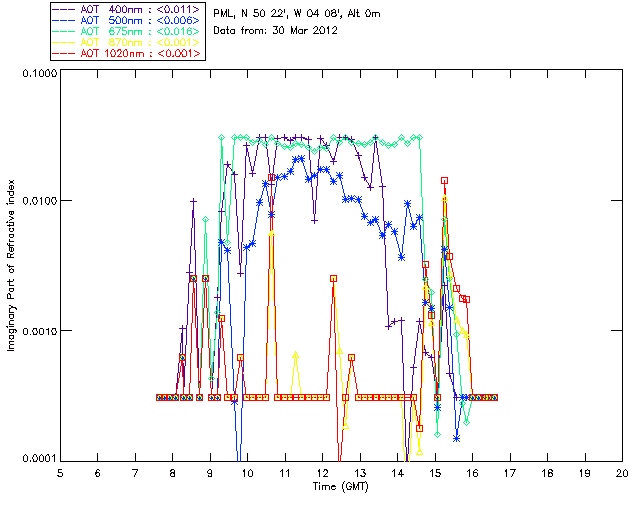The height and width of the screenshot is (512, 640).
Task: Click the 'Imaginary Part of Refractive Index' y-axis title
Action: click(x=11, y=265)
